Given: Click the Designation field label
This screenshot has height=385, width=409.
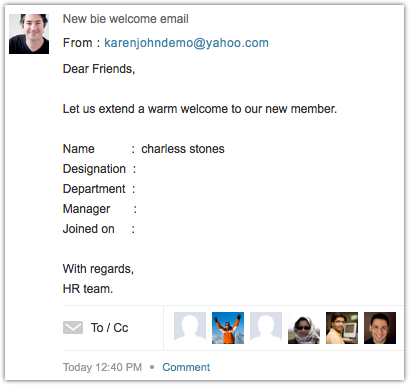Looking at the screenshot, I should pos(94,169).
